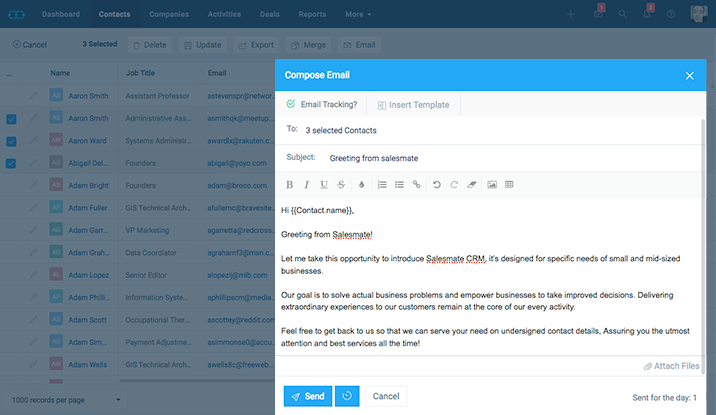Edit Adam Bright using the pencil icon
Screen dimensions: 716x415
point(33,185)
